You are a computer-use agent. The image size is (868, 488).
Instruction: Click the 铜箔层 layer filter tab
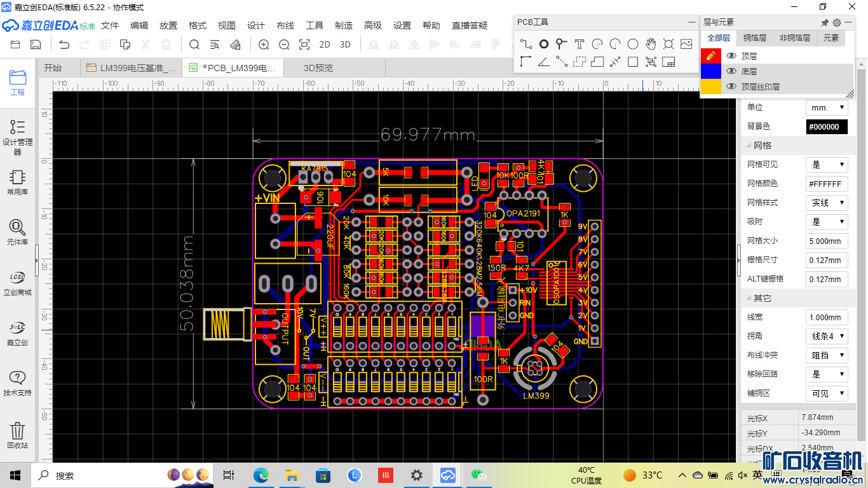click(755, 38)
